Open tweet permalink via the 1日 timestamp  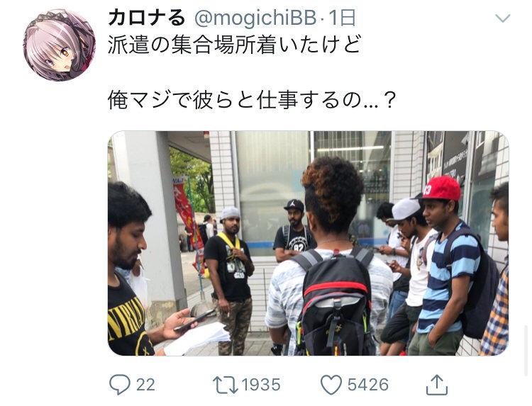342,18
